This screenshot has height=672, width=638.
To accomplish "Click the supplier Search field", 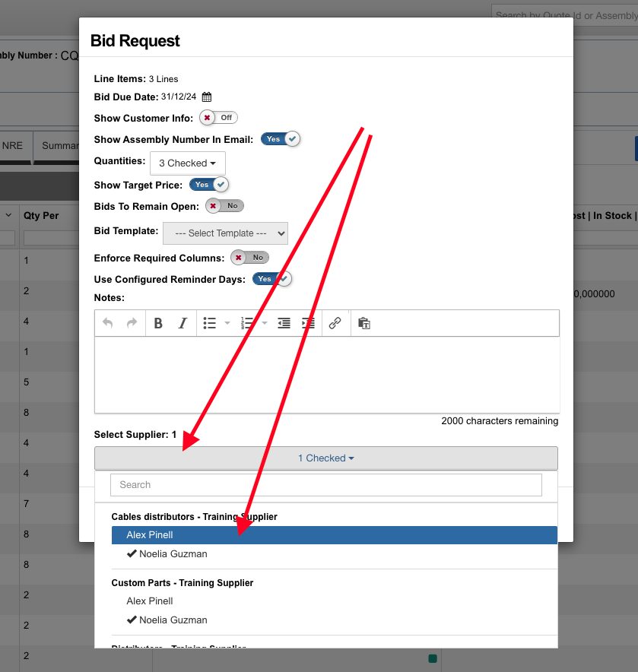I will click(x=326, y=485).
